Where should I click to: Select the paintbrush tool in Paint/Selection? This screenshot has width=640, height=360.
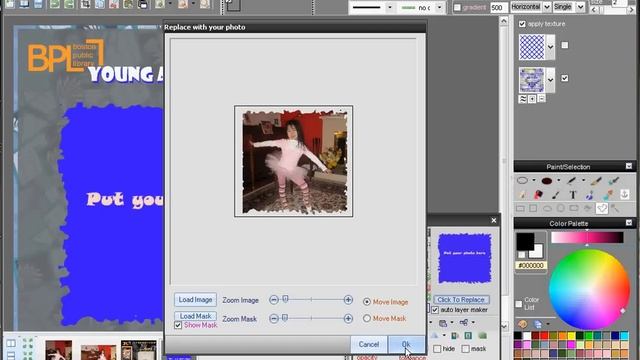click(x=596, y=181)
